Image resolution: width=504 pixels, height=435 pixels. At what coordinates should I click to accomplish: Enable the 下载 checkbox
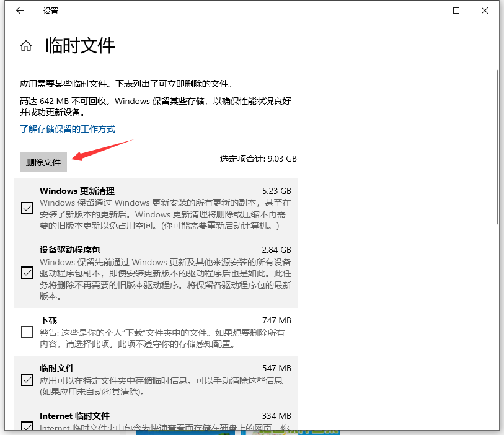pos(27,332)
